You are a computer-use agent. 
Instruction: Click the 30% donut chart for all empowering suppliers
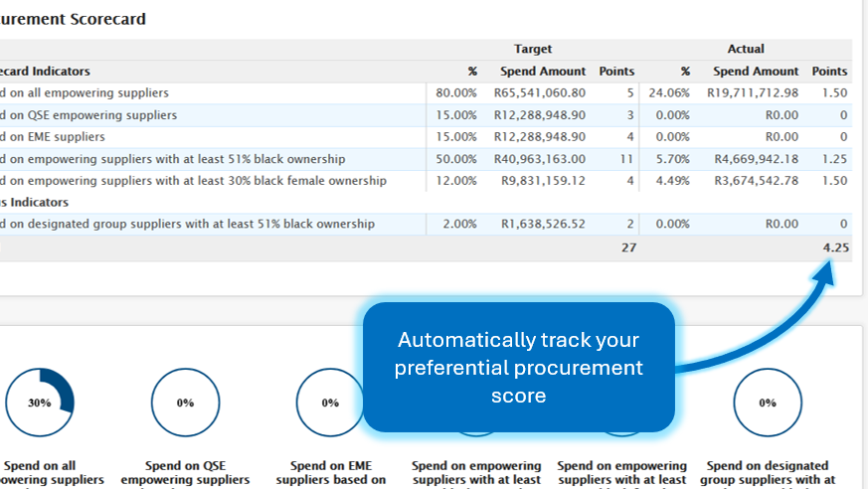40,403
